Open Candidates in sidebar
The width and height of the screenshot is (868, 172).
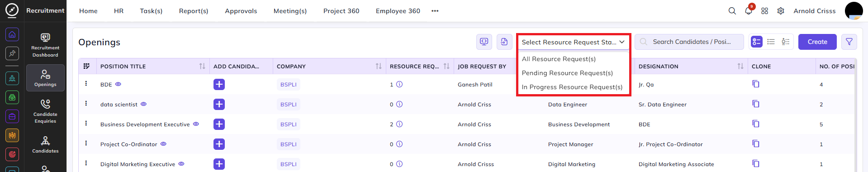[45, 144]
